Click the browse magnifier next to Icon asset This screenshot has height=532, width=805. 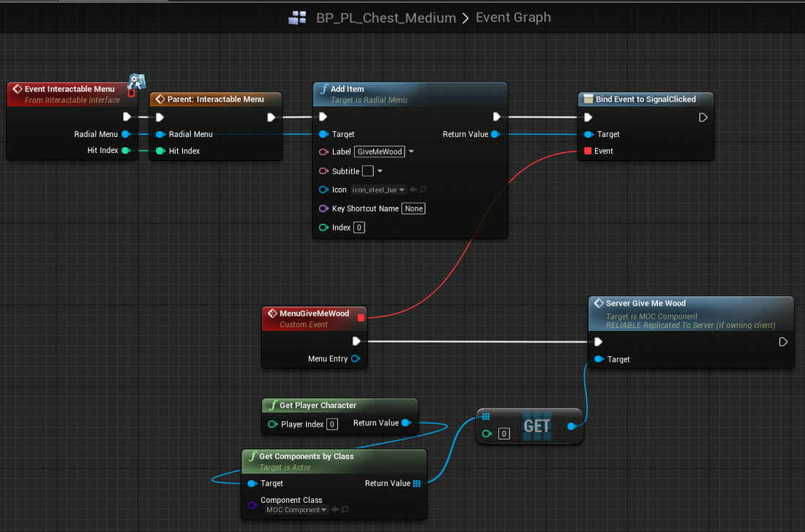click(x=423, y=190)
